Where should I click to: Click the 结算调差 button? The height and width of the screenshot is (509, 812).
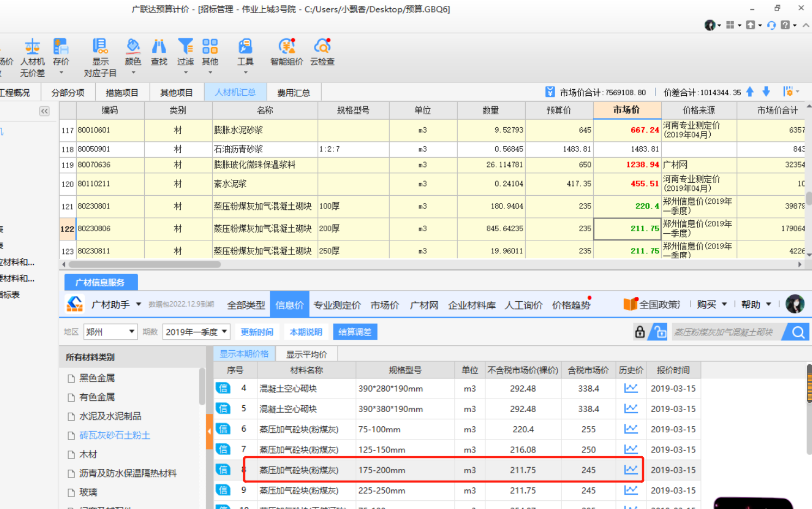point(355,332)
